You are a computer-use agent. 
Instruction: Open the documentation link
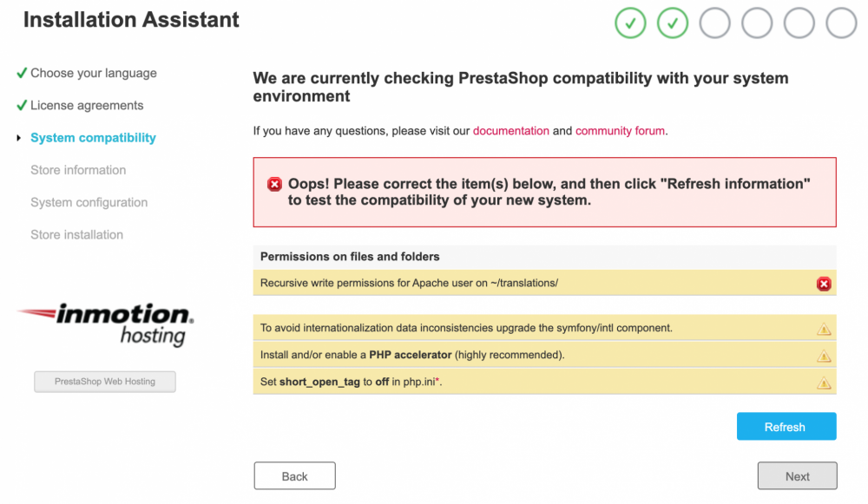510,131
